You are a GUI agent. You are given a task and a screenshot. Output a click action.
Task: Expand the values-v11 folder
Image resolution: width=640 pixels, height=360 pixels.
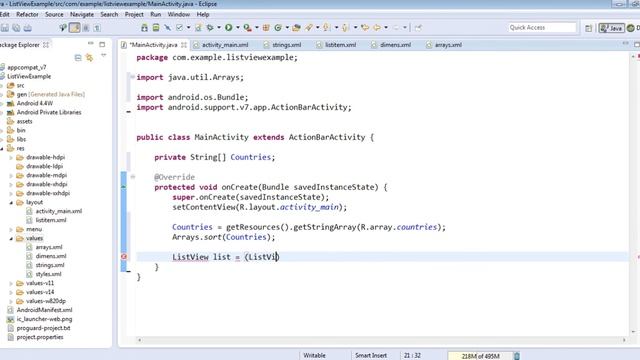pyautogui.click(x=11, y=283)
